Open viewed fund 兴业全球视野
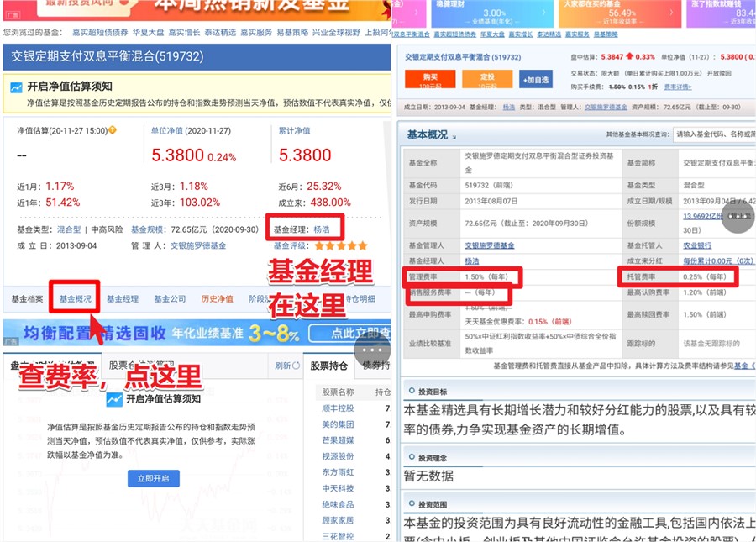Viewport: 756px width, 542px height. [x=336, y=32]
